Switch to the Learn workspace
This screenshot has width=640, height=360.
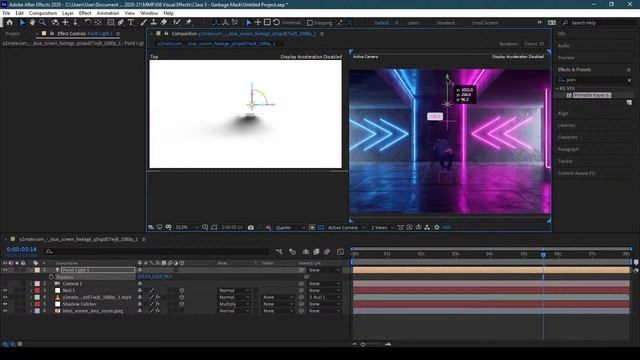pos(413,23)
